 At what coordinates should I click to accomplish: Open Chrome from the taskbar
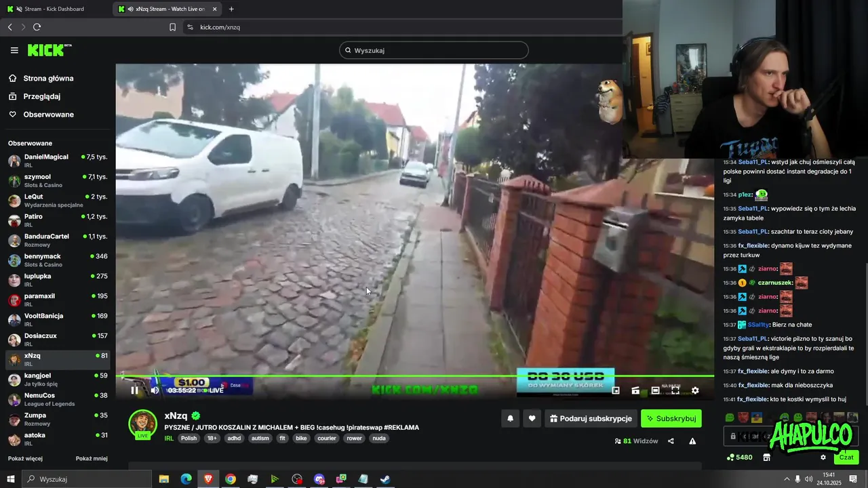(231, 479)
